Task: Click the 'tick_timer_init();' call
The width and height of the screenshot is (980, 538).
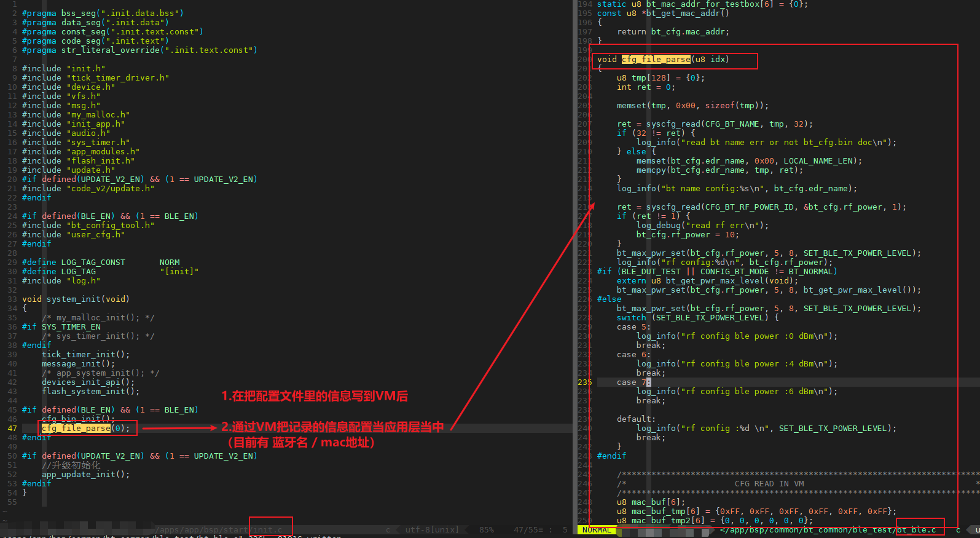Action: tap(85, 354)
